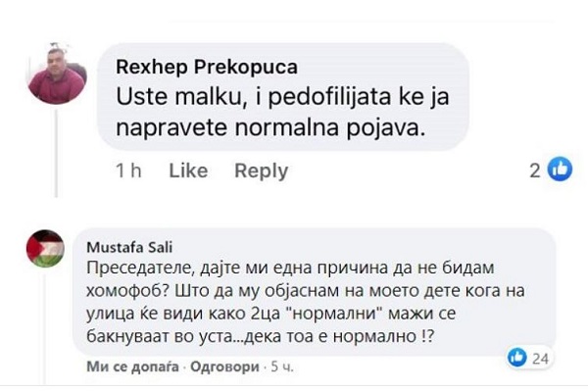
Task: Click the Mustafa Sali name link
Action: 129,248
